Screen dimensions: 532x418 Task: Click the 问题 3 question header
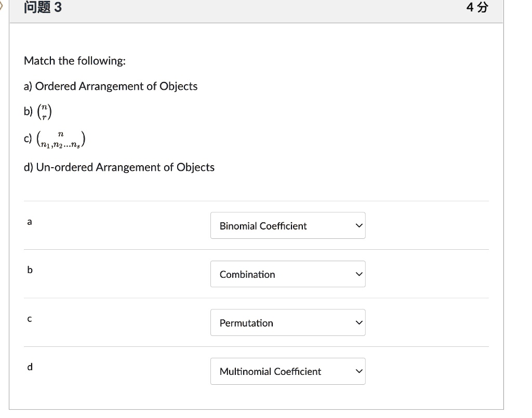pyautogui.click(x=43, y=8)
